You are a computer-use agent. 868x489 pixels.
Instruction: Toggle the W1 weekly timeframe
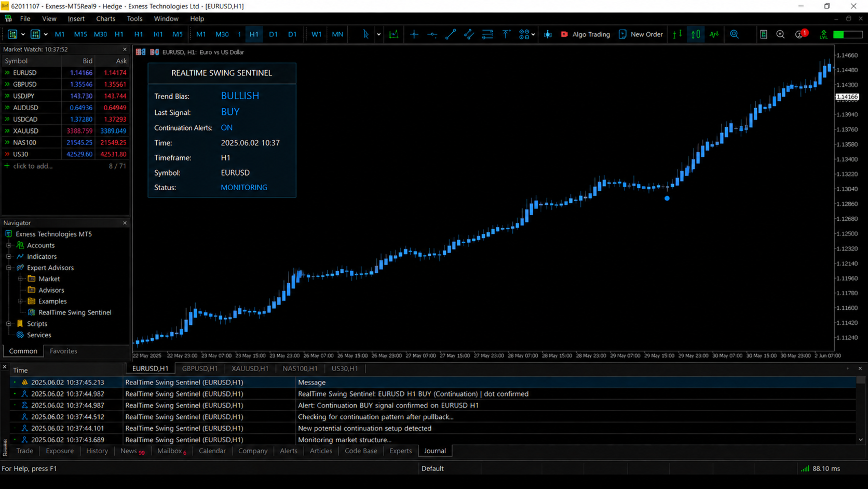click(316, 34)
